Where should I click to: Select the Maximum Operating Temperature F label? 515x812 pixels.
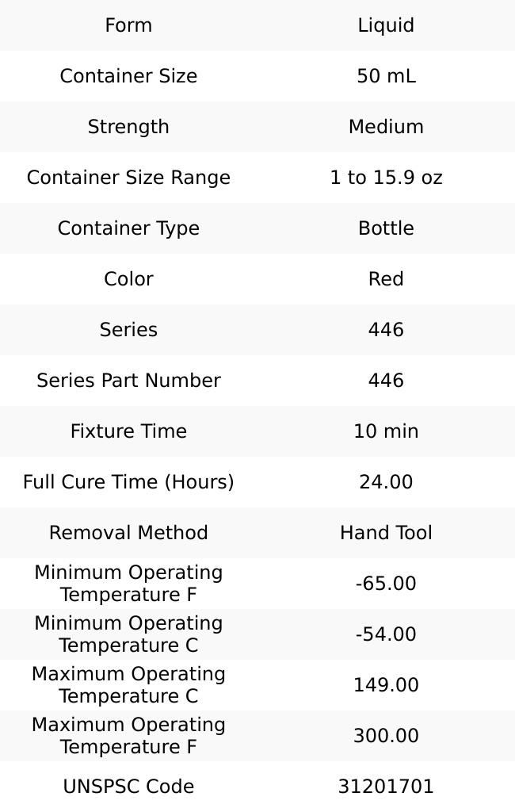click(x=128, y=736)
